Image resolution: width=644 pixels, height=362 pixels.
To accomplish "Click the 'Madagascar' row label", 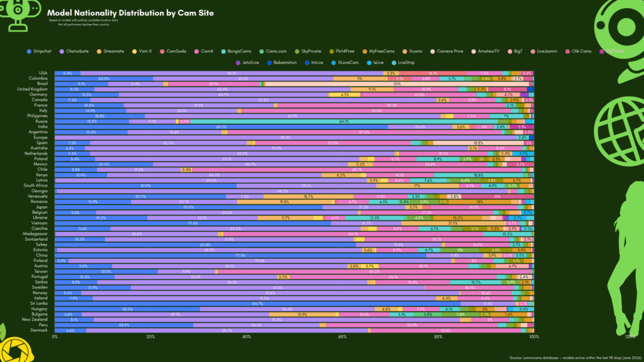I will tap(35, 234).
